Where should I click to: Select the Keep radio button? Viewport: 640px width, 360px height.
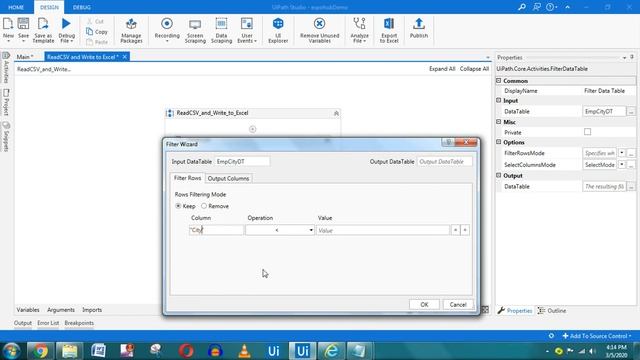coord(178,206)
